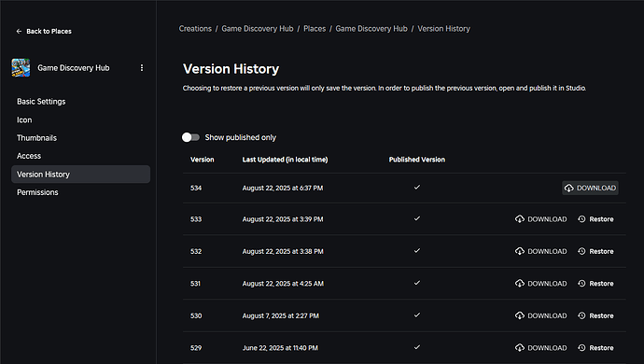
Task: Click version number 533
Action: [x=196, y=219]
